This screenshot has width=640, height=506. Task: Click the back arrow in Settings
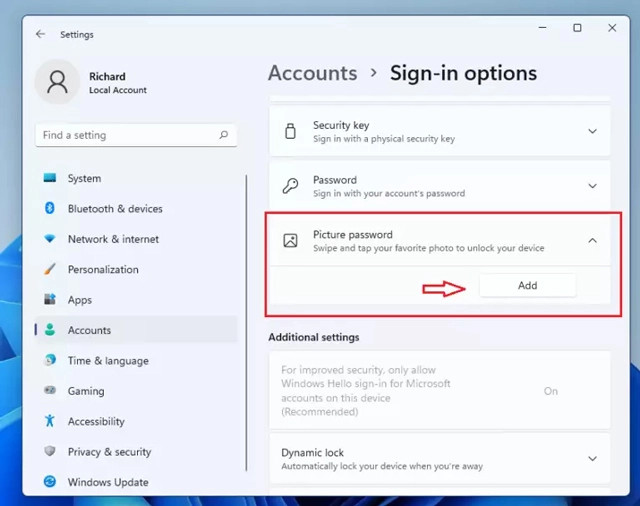pyautogui.click(x=40, y=34)
